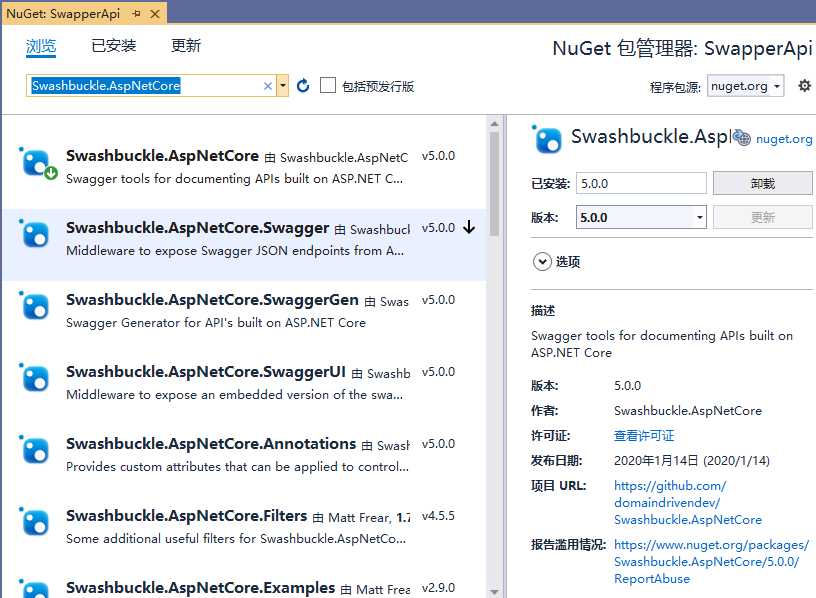The width and height of the screenshot is (816, 598).
Task: Click the globe icon beside nuget.org link
Action: click(x=742, y=138)
